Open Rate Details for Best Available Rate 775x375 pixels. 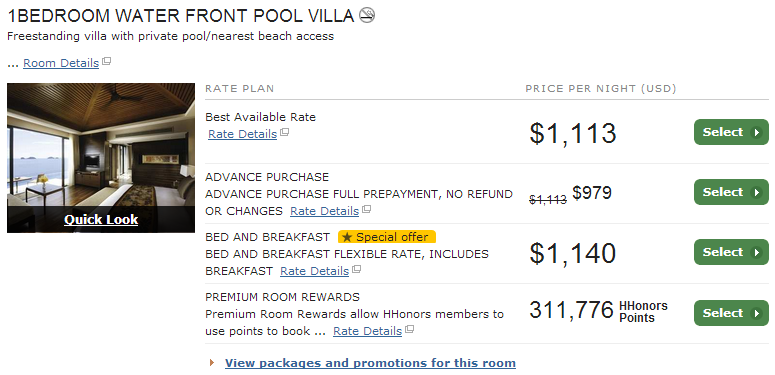(242, 134)
